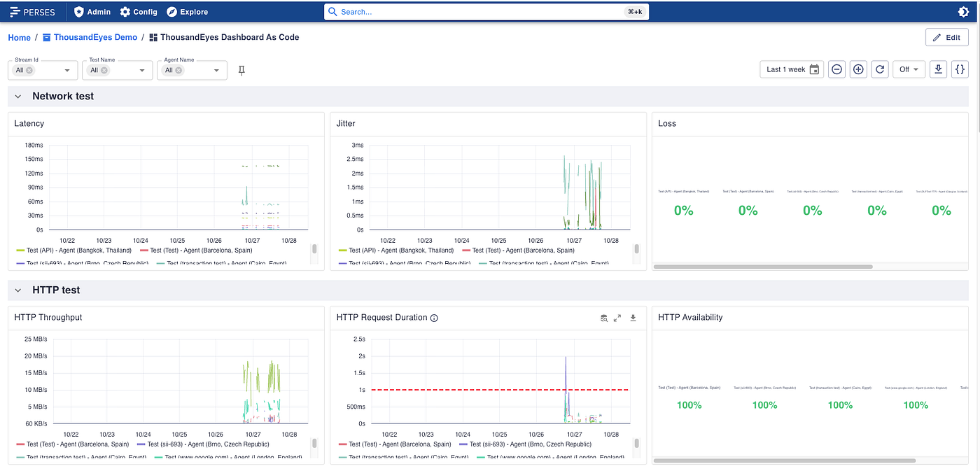Open the auto-refresh Off dropdown

pos(909,69)
